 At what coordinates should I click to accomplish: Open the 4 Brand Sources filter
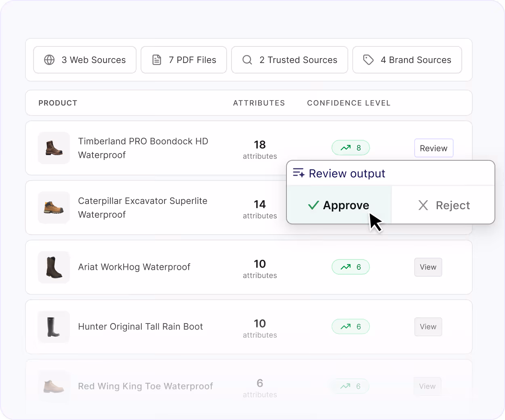click(x=407, y=60)
